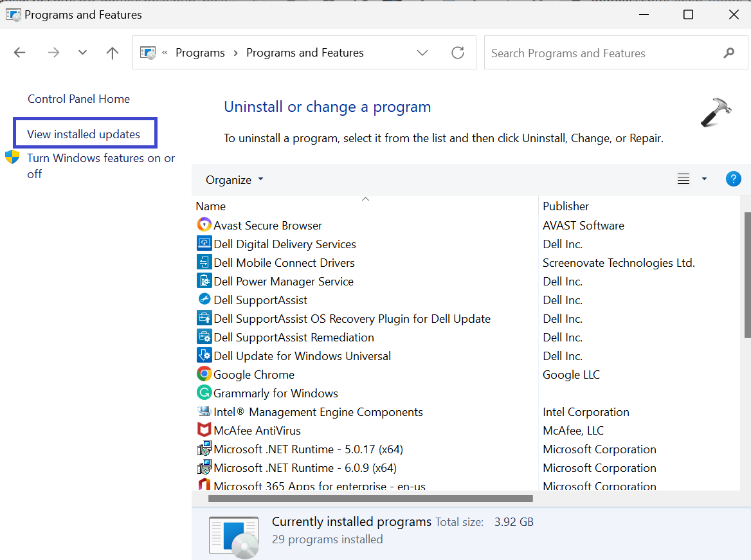Expand the Organize dropdown menu
Viewport: 751px width, 560px height.
[x=234, y=180]
